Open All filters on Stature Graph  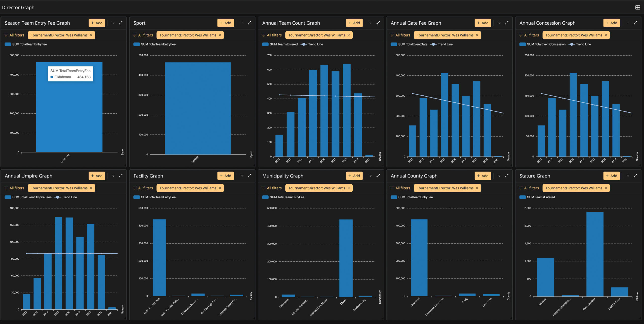[529, 188]
